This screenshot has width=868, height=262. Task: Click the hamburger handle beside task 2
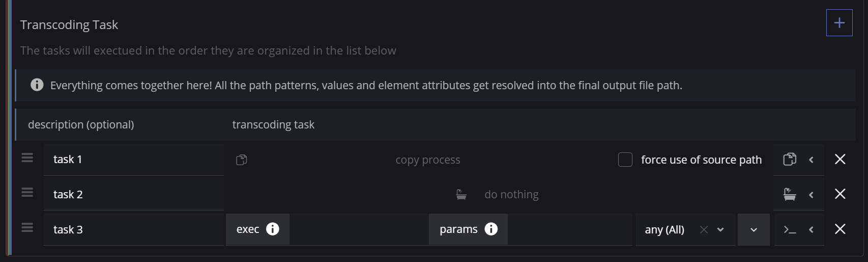[x=27, y=193]
